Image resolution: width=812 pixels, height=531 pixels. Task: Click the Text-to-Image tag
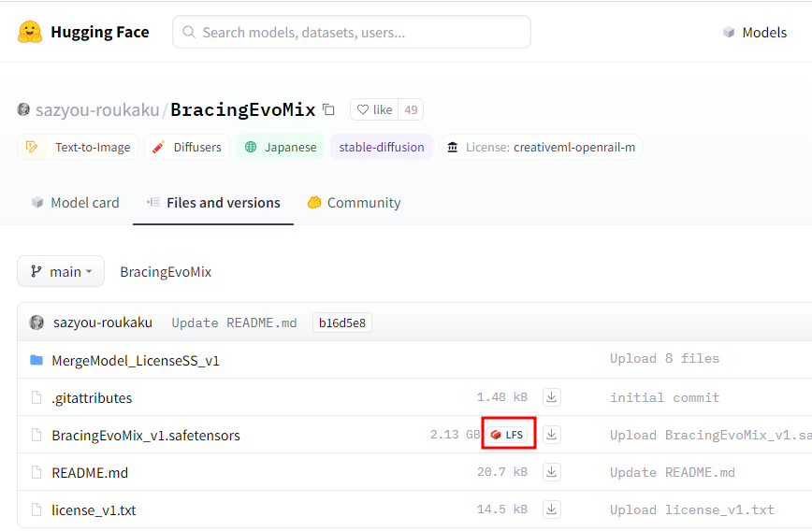(78, 147)
